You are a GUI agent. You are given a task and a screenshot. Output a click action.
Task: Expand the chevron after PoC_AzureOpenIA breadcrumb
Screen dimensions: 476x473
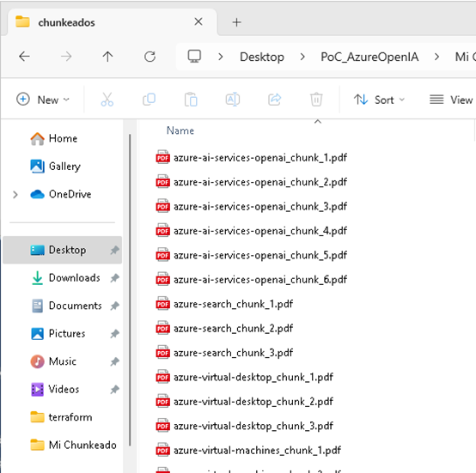click(436, 57)
